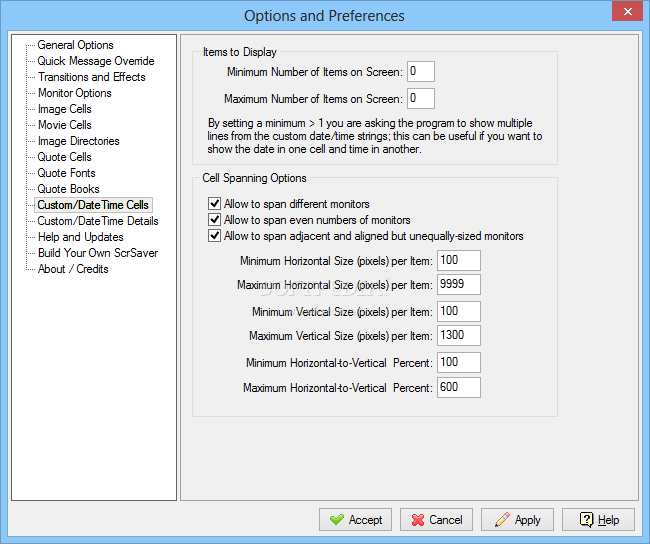This screenshot has width=650, height=544.
Task: Click the pencil Apply icon
Action: pyautogui.click(x=502, y=520)
